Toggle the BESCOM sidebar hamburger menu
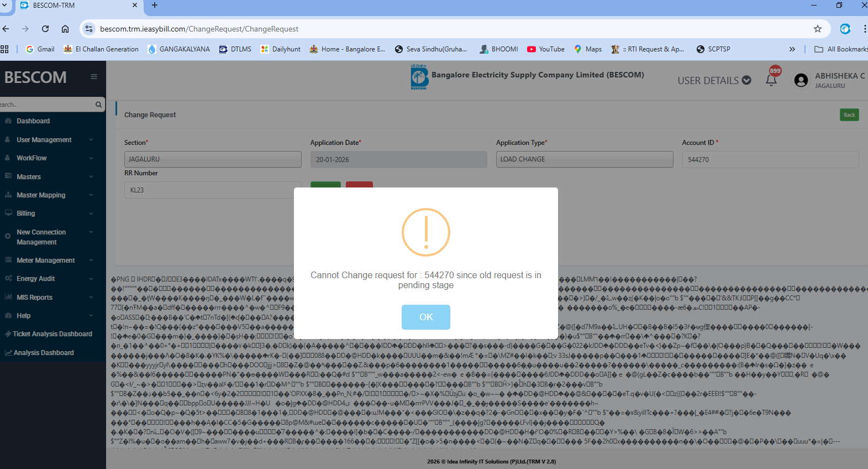This screenshot has width=868, height=469. (94, 77)
